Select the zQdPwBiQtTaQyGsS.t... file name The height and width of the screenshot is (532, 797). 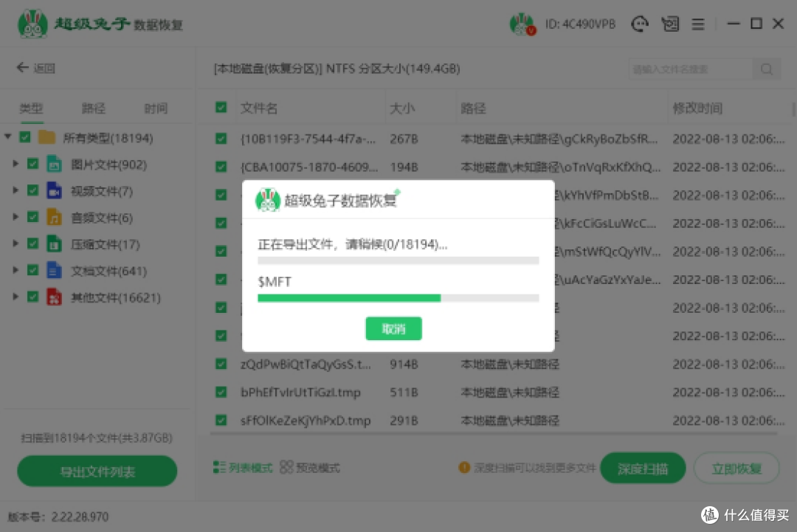point(306,364)
